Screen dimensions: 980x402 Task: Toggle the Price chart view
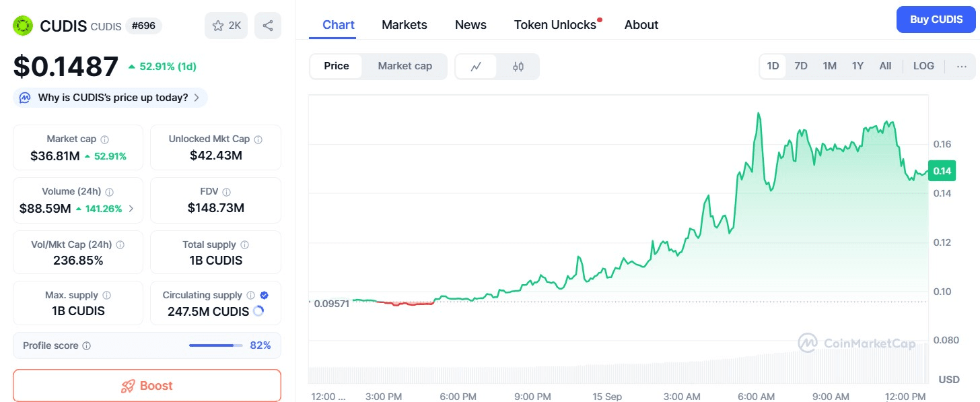click(337, 66)
